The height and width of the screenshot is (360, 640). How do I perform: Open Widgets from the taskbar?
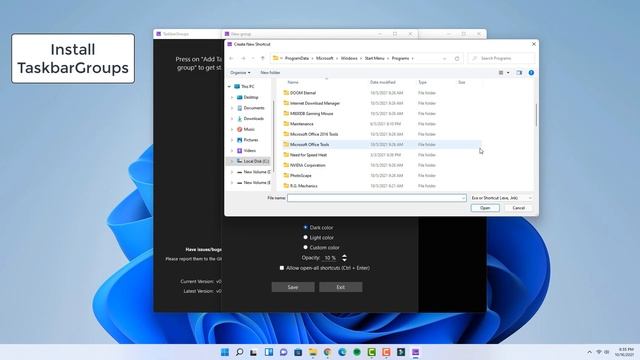coord(269,352)
